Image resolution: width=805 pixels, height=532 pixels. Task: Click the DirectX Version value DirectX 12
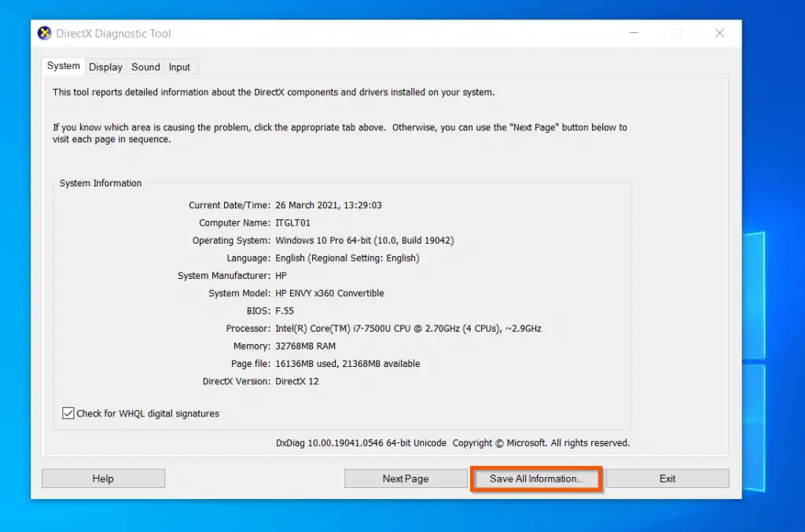pos(296,382)
